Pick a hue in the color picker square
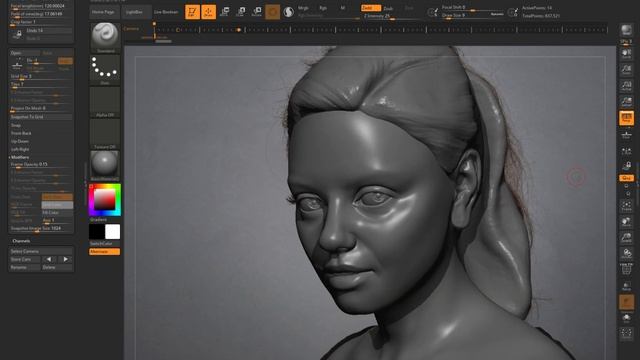Screen dimensions: 640x360 [105, 200]
